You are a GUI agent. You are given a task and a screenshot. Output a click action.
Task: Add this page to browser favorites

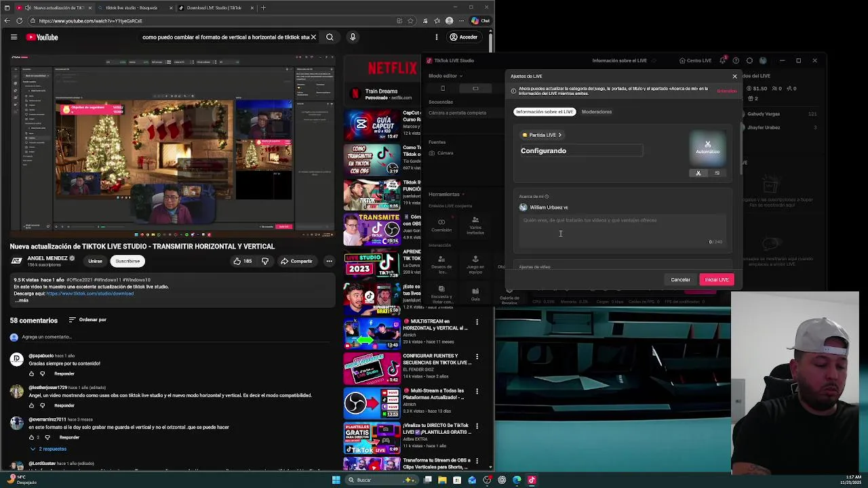[x=410, y=20]
